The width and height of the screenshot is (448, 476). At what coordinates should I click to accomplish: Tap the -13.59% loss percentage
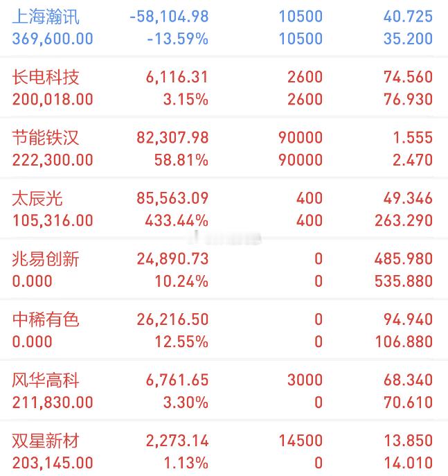(x=178, y=39)
